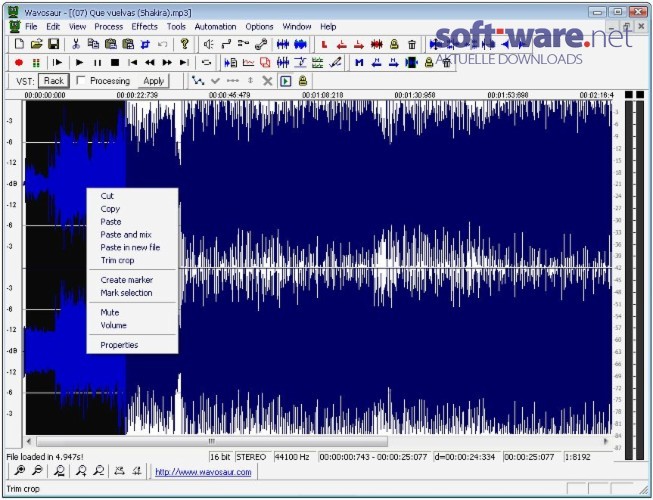The image size is (653, 500).
Task: Open the www.wavosaur.com link
Action: 203,472
